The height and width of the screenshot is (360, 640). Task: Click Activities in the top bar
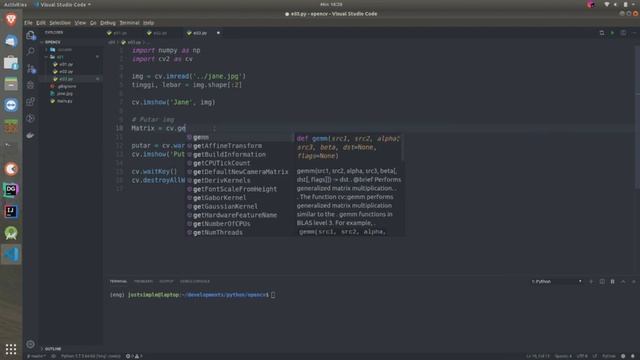[x=16, y=4]
